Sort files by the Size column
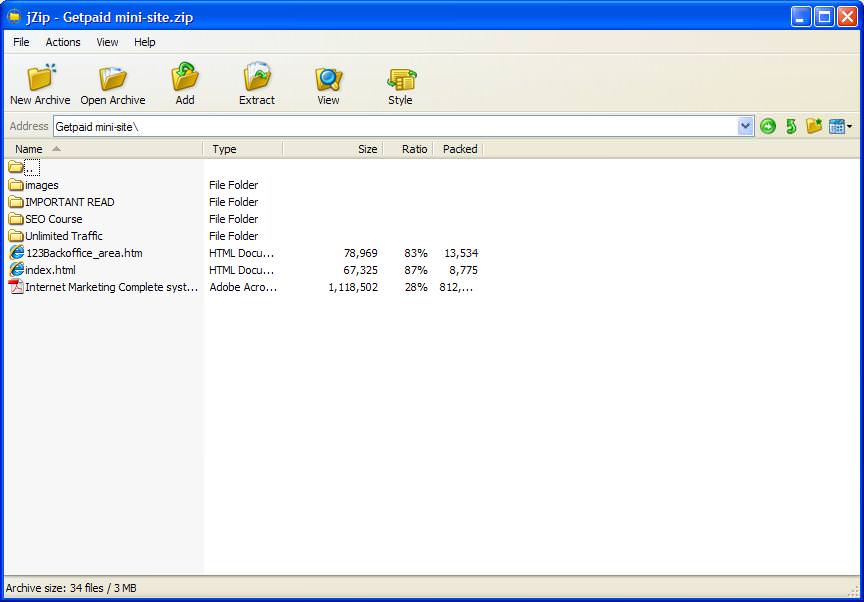 (x=366, y=148)
